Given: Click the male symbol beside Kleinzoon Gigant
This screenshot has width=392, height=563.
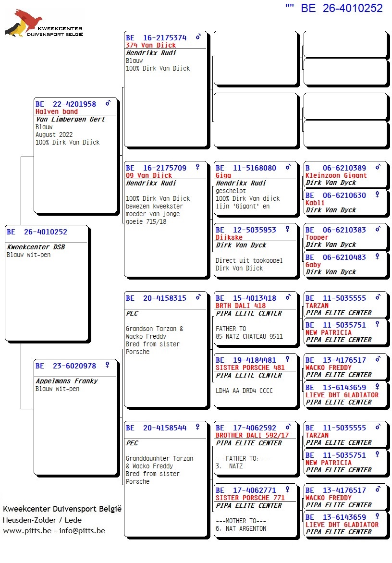Looking at the screenshot, I should 378,167.
